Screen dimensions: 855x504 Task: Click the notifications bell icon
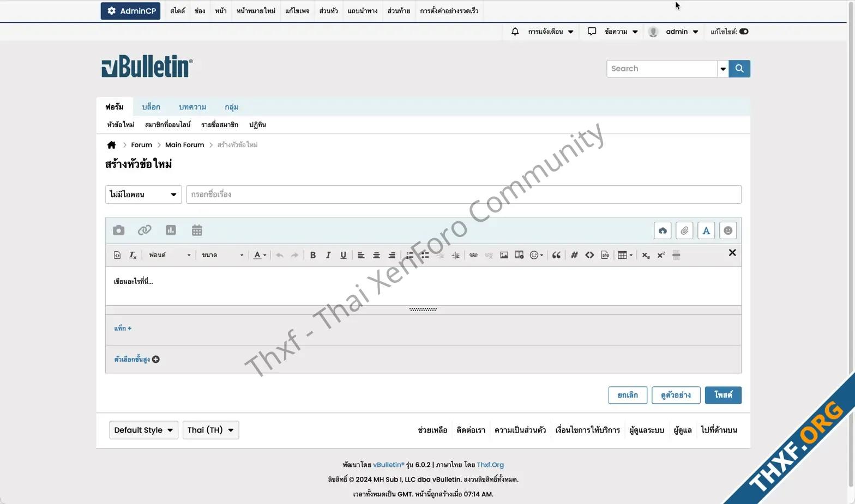(515, 32)
